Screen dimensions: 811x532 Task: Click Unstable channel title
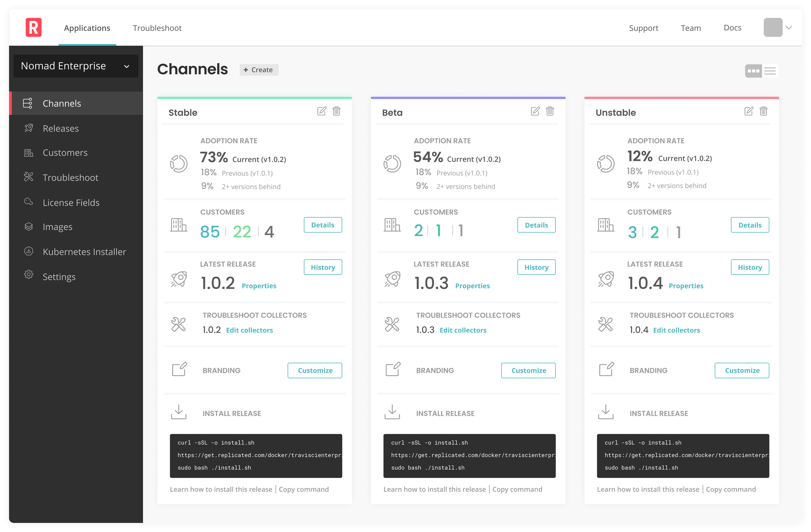coord(615,113)
